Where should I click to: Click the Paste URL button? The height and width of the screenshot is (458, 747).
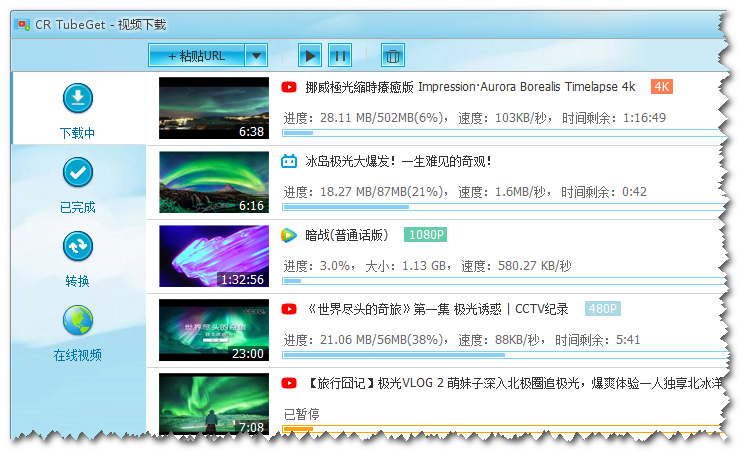[x=196, y=56]
